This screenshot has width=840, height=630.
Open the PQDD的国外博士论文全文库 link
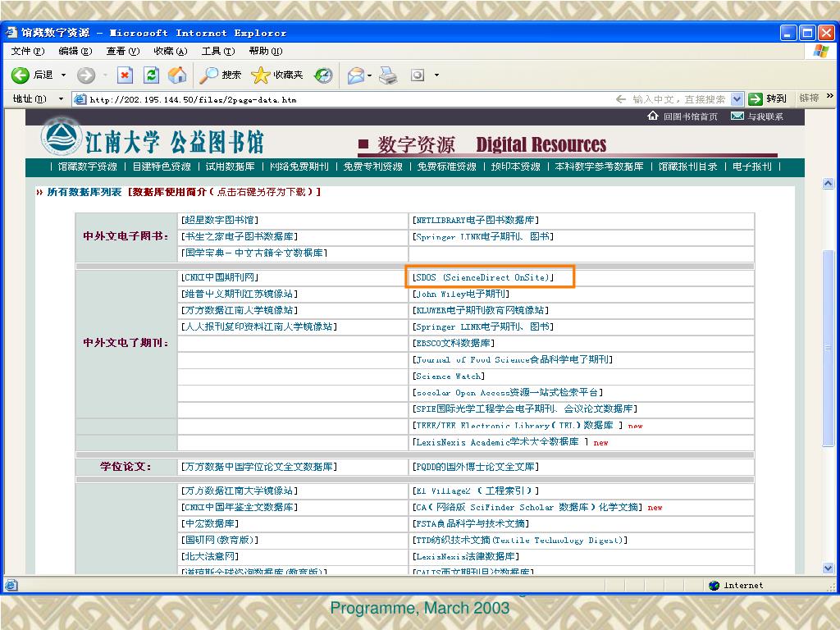tap(476, 467)
